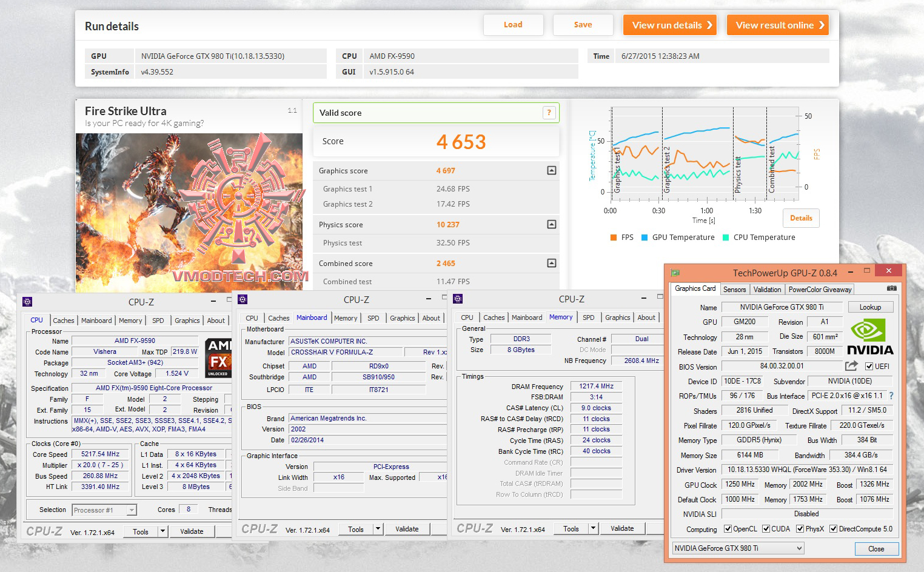Open Graphics tab in first CPU-Z window

187,321
